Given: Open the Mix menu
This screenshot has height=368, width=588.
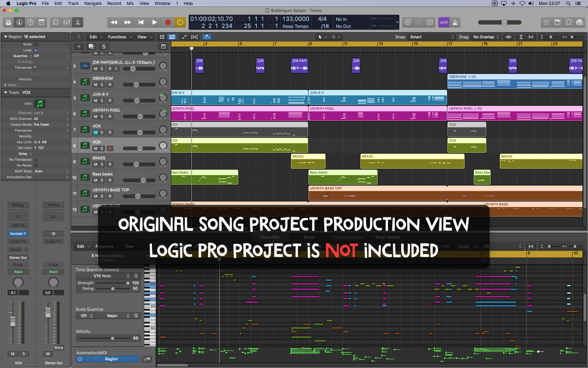Looking at the screenshot, I should pyautogui.click(x=130, y=3).
